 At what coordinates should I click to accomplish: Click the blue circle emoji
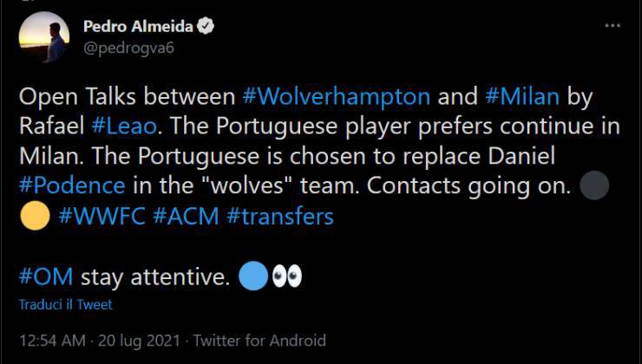pos(252,277)
